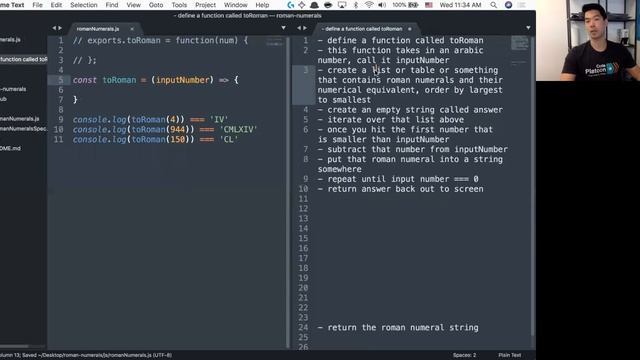Open right pane tab list dropdown arrow
The image size is (640, 360).
528,28
